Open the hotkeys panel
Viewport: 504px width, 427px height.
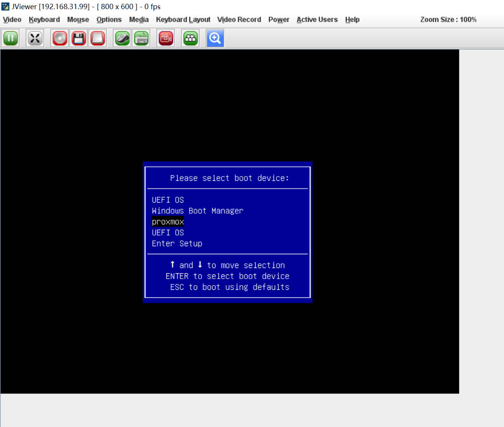190,38
